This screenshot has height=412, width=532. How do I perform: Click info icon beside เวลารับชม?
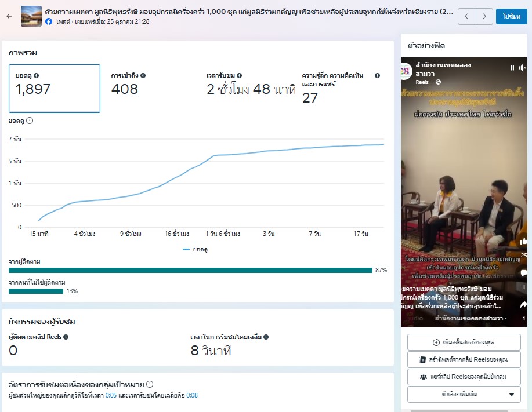click(x=239, y=76)
